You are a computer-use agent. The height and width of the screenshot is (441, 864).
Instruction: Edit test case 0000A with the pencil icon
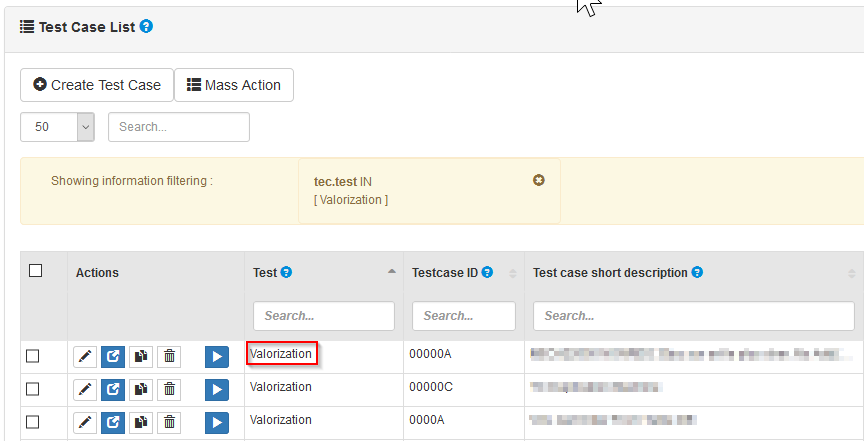tap(85, 423)
